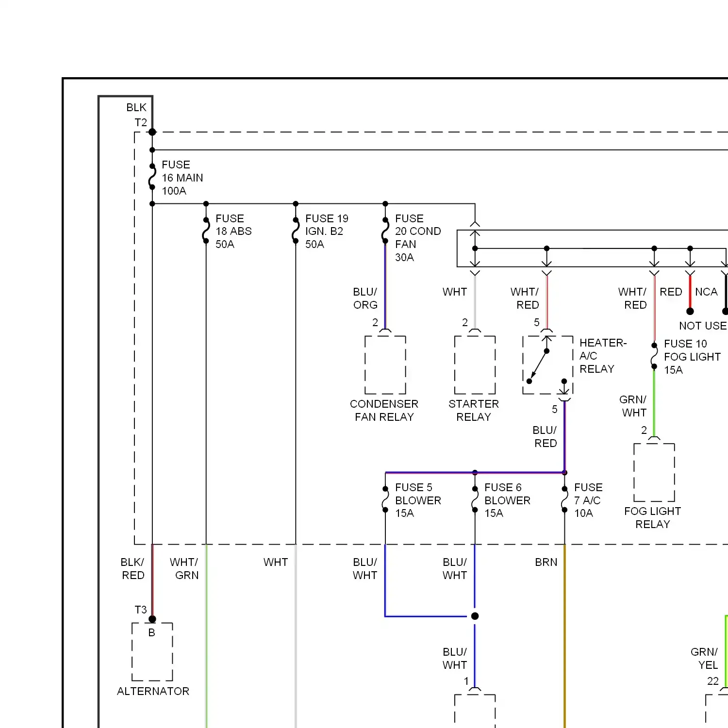Select the FUSE 20 COND FAN 30A label
728x728 pixels.
(x=418, y=238)
